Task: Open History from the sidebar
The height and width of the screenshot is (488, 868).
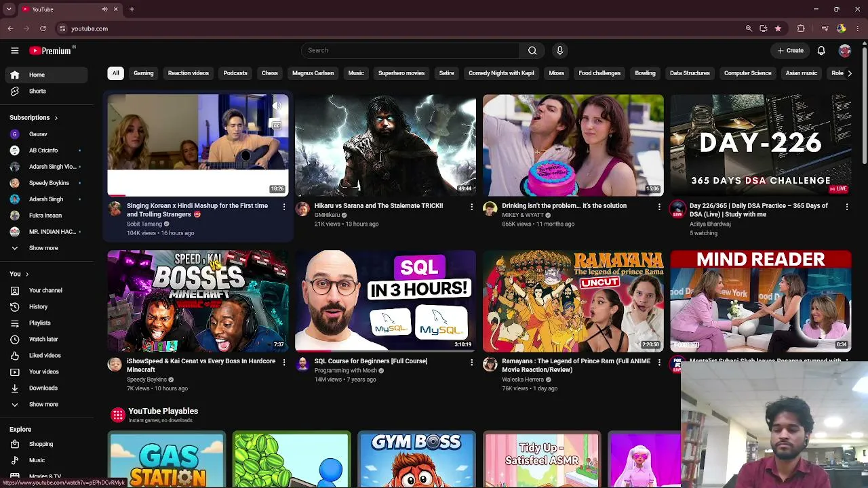Action: click(x=45, y=306)
